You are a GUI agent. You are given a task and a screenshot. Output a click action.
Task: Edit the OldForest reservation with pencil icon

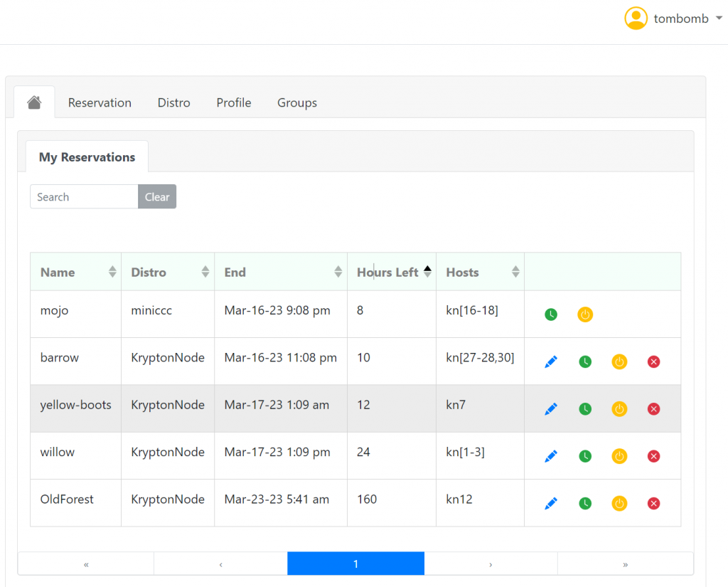coord(550,504)
